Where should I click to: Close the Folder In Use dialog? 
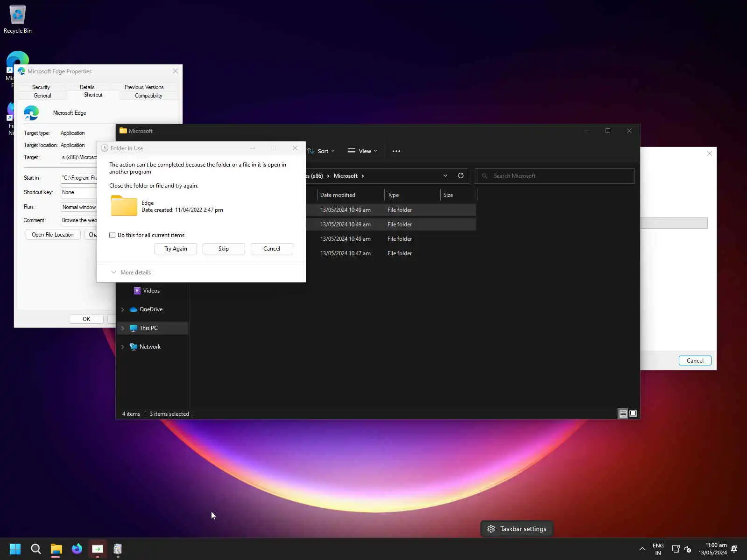[295, 148]
